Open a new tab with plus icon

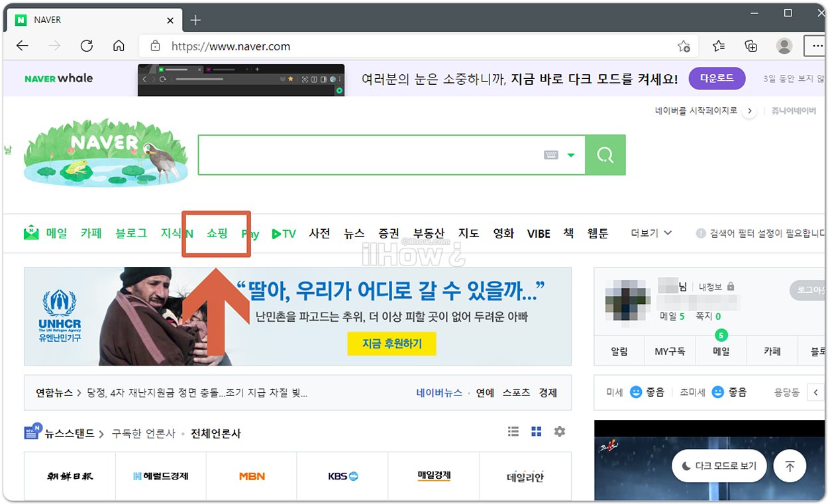pos(195,21)
